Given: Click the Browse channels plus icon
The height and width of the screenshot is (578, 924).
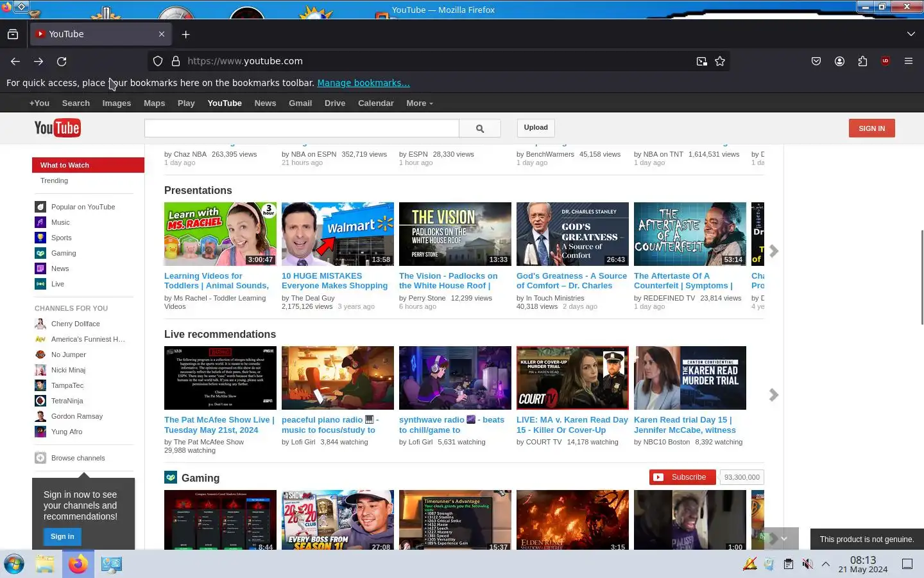Looking at the screenshot, I should [40, 458].
